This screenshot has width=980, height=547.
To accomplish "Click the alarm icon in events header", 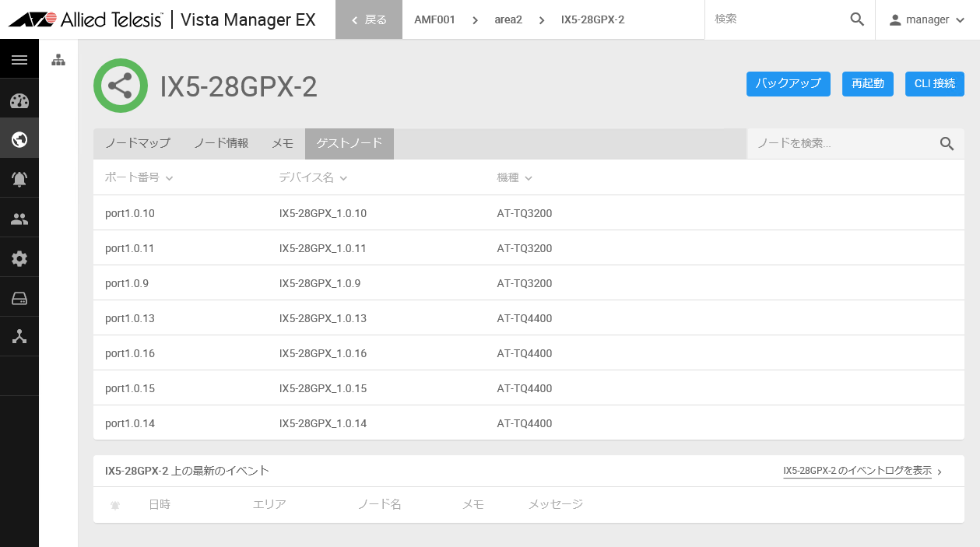I will (x=115, y=505).
